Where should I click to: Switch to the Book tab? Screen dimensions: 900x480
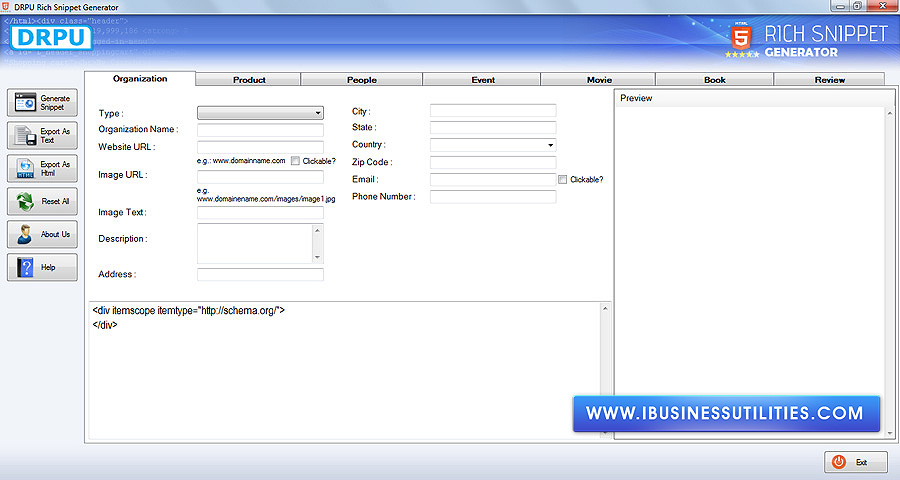(x=715, y=80)
